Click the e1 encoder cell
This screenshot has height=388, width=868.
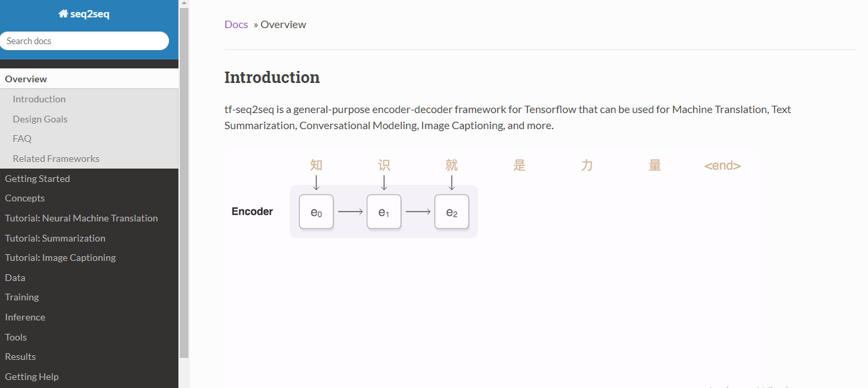(x=384, y=212)
